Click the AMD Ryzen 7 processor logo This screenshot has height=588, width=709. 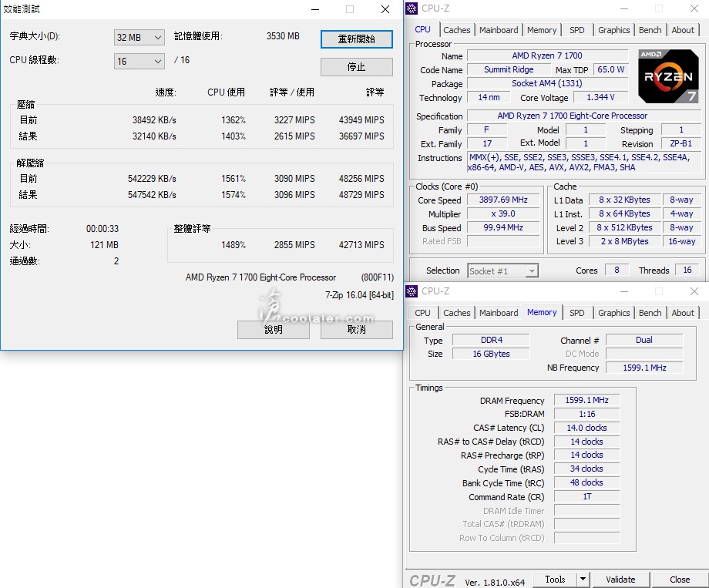pos(668,76)
